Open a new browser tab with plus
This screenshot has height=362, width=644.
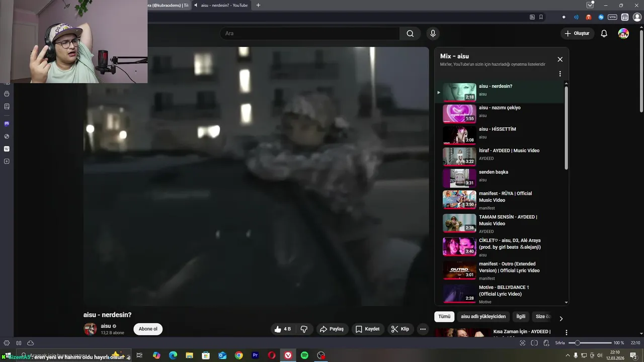(x=258, y=5)
